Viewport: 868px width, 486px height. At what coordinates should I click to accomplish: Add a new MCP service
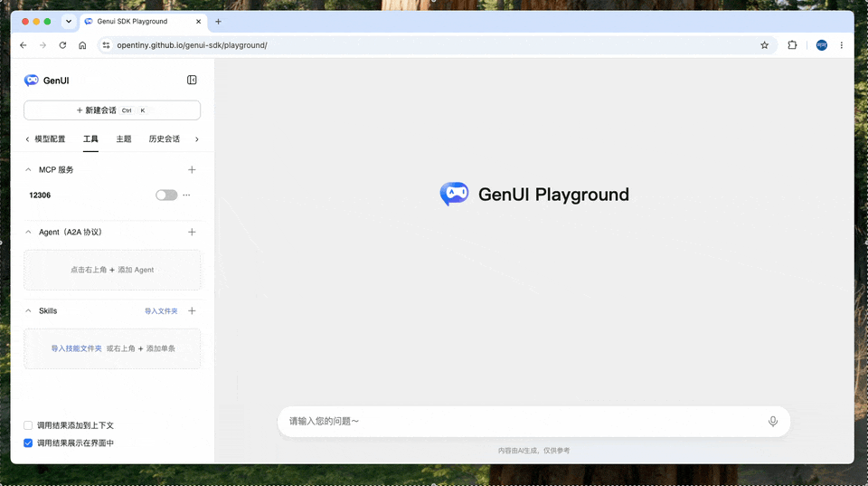(x=192, y=169)
